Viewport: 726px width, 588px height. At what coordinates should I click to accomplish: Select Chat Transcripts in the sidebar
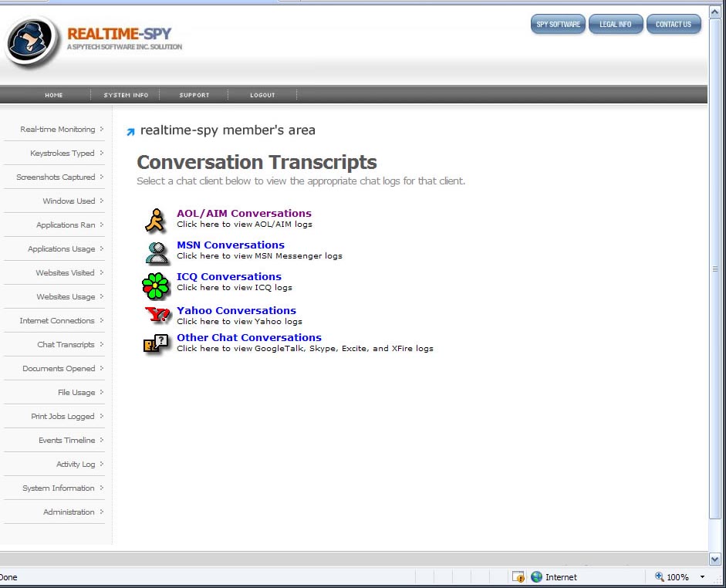(x=66, y=344)
